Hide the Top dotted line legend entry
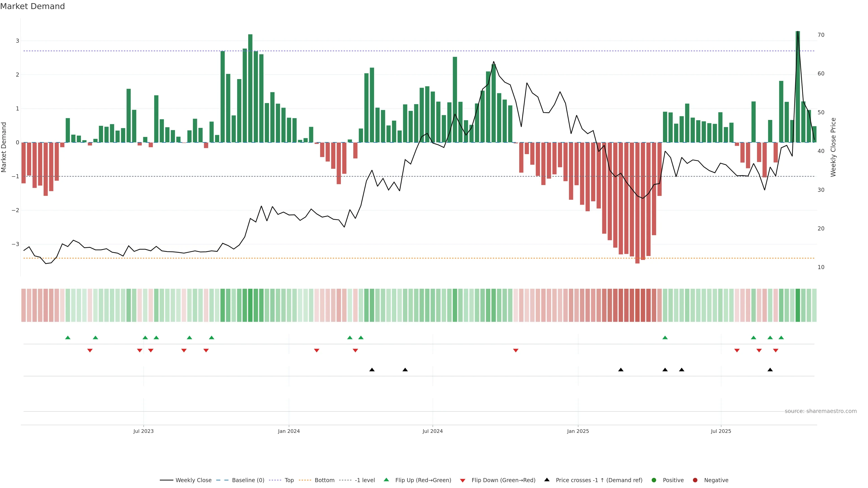Screen dimensions: 868x488 click(x=289, y=480)
